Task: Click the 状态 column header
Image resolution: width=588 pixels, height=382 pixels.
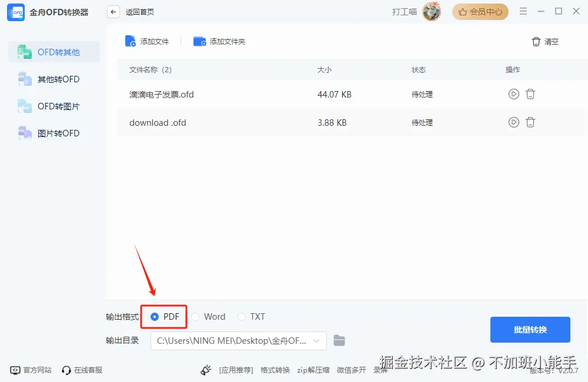Action: click(419, 70)
